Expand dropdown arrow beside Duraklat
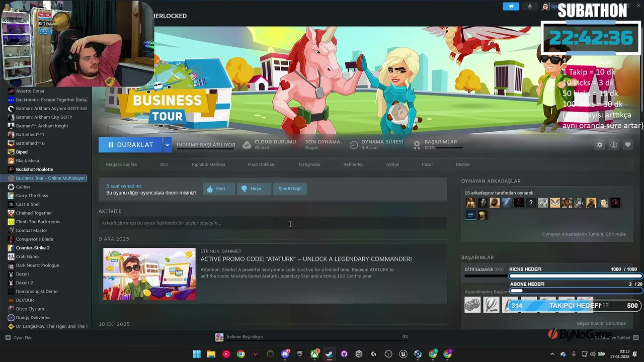The height and width of the screenshot is (362, 644). click(x=167, y=145)
